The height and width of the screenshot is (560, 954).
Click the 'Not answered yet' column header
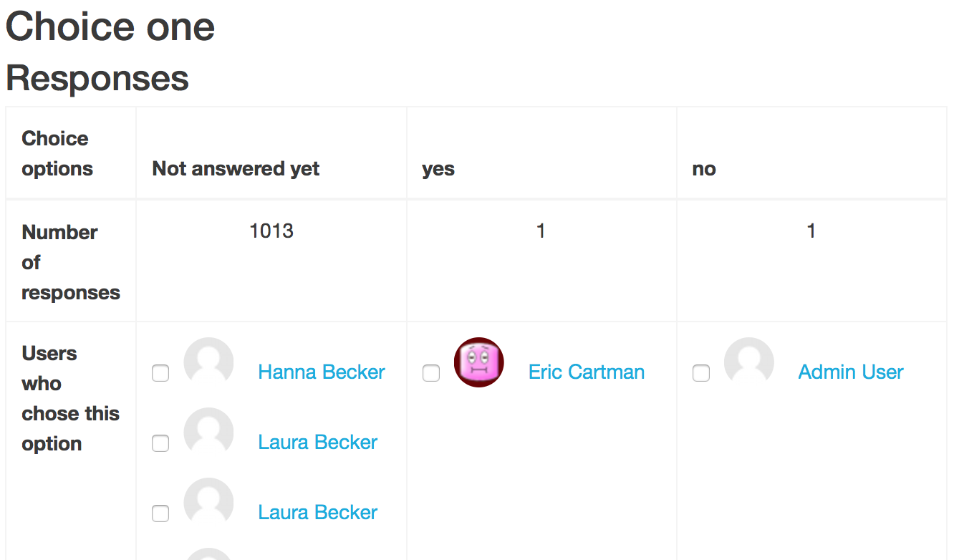coord(236,169)
